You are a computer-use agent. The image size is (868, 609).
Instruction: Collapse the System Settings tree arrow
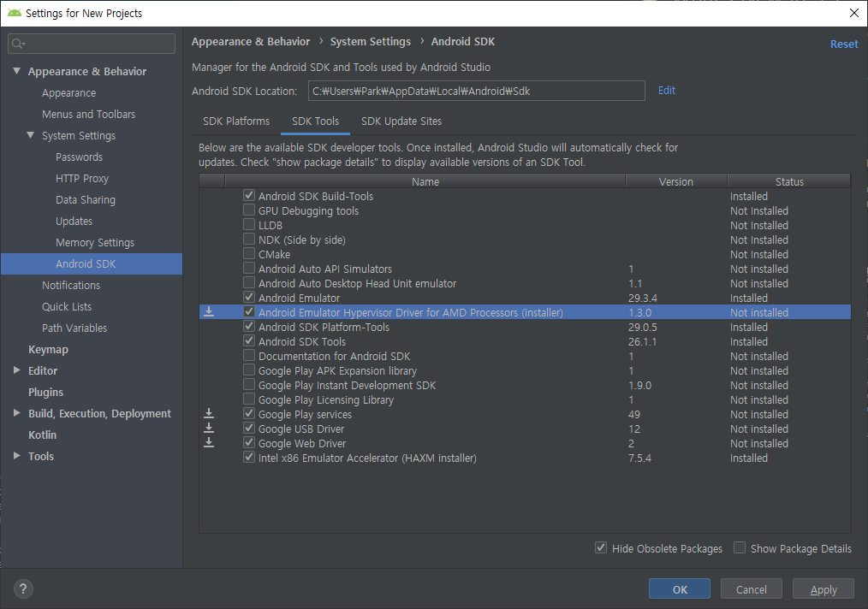tap(31, 135)
